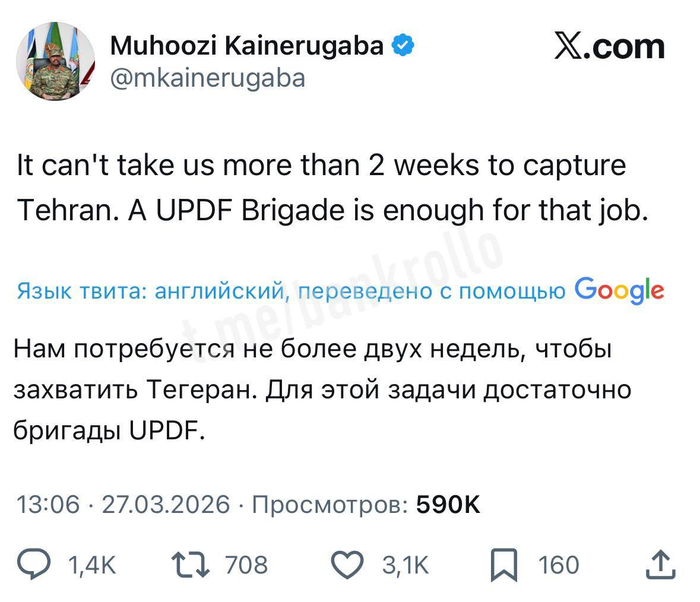Open Muhoozi Kainerugaba's profile picture
The image size is (700, 602).
(55, 62)
